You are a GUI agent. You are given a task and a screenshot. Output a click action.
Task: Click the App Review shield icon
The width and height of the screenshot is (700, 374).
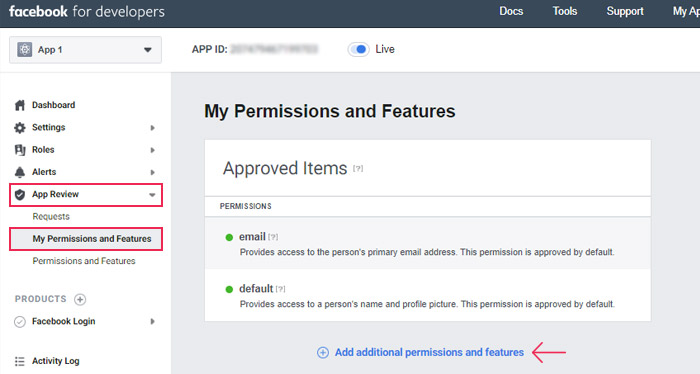tap(20, 195)
